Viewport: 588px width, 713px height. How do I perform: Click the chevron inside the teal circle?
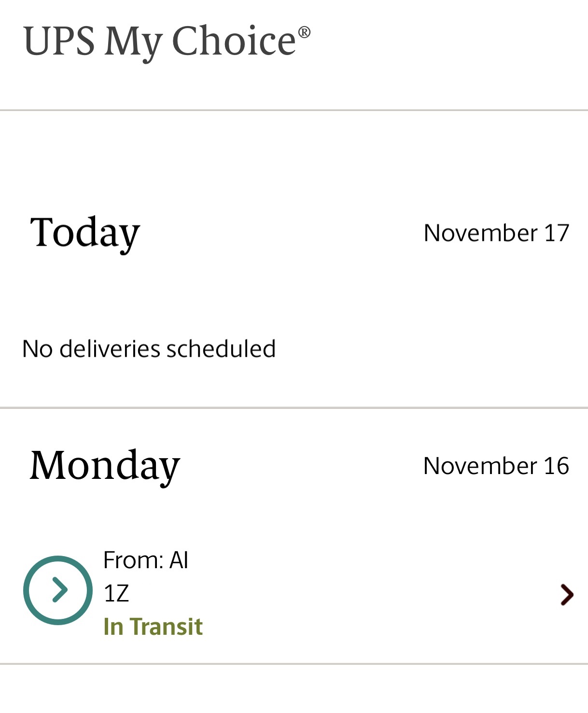click(60, 590)
